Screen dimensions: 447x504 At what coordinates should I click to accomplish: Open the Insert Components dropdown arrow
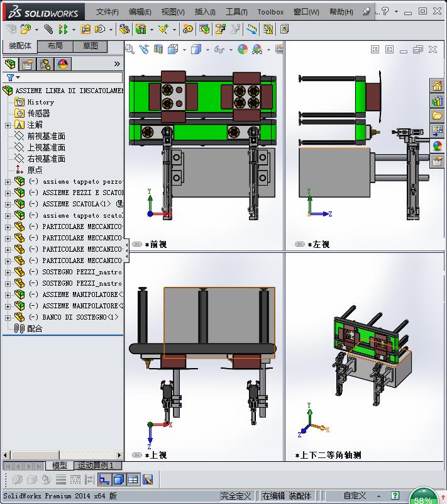tap(36, 30)
